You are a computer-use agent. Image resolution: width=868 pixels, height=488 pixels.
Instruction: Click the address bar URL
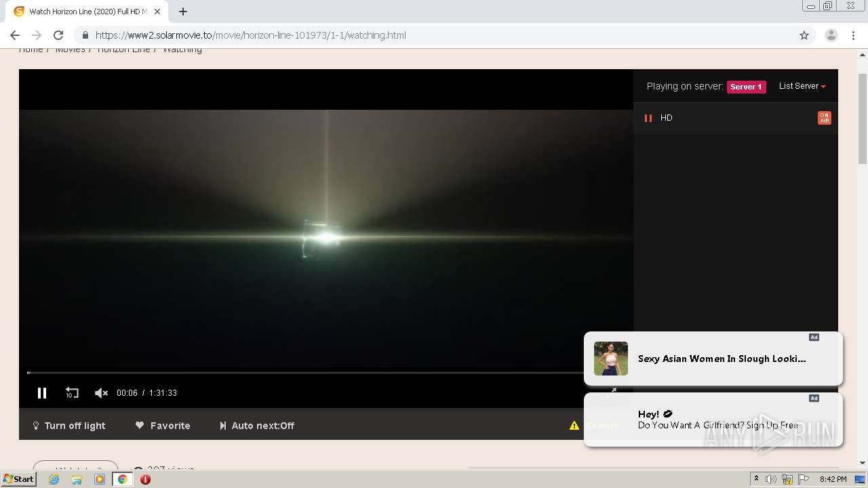[x=250, y=35]
